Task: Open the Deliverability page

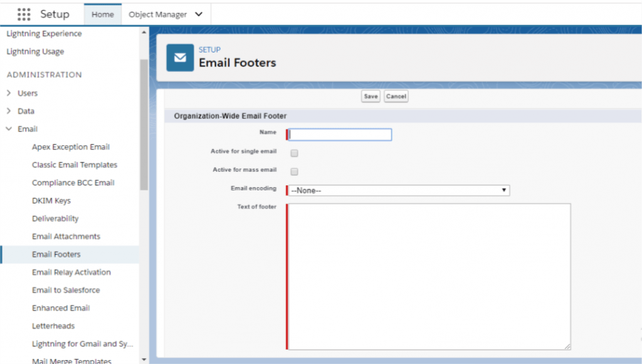Action: point(56,218)
